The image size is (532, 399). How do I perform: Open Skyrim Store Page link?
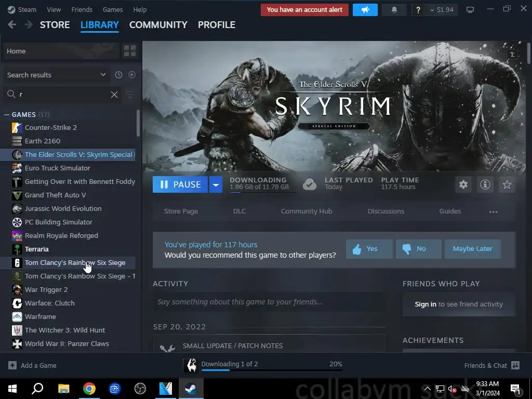click(x=181, y=211)
